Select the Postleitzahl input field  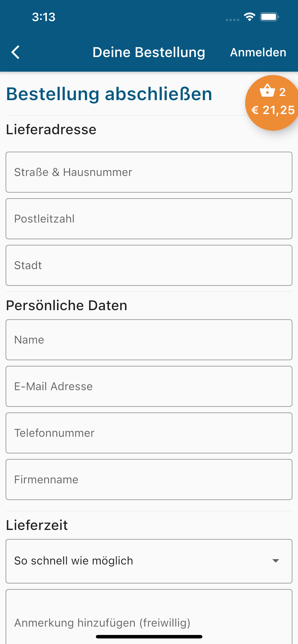pyautogui.click(x=149, y=219)
